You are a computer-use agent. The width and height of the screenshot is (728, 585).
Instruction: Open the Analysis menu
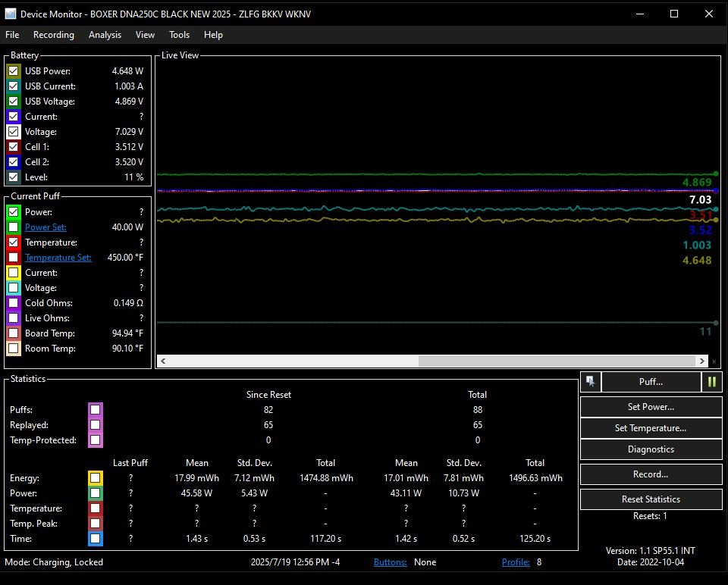click(x=105, y=35)
